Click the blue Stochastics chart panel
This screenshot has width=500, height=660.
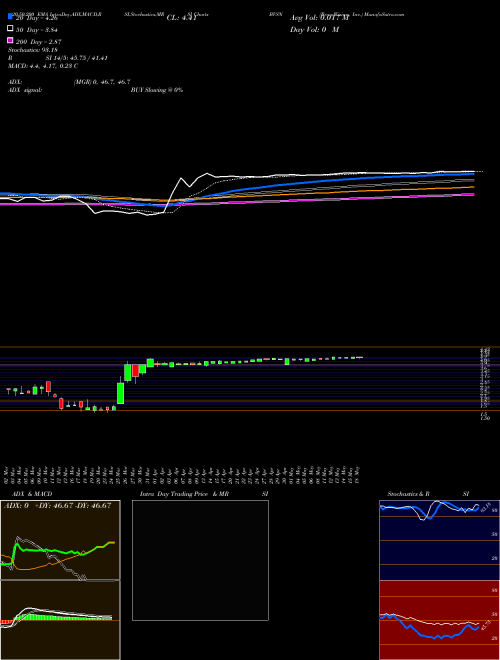click(439, 540)
